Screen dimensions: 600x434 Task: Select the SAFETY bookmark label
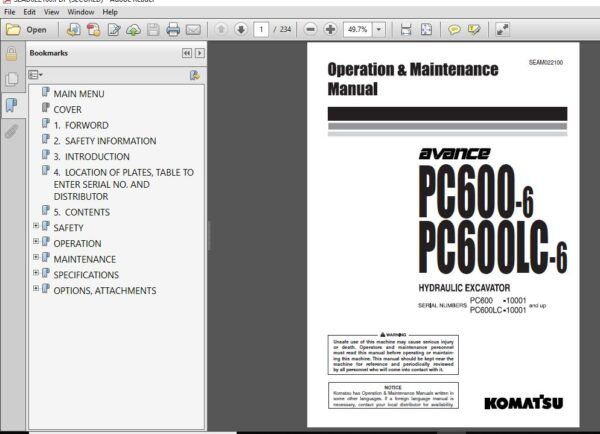(68, 228)
